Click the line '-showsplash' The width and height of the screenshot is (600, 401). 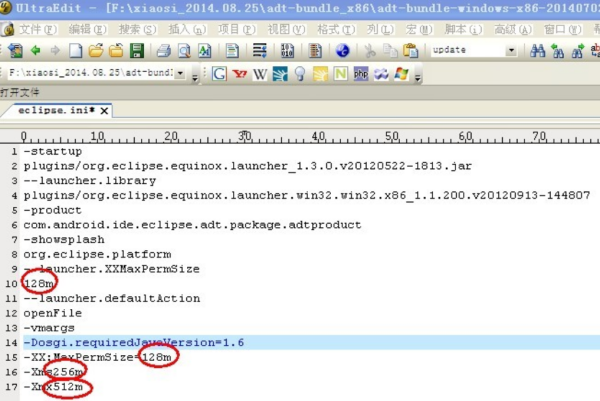click(x=64, y=240)
